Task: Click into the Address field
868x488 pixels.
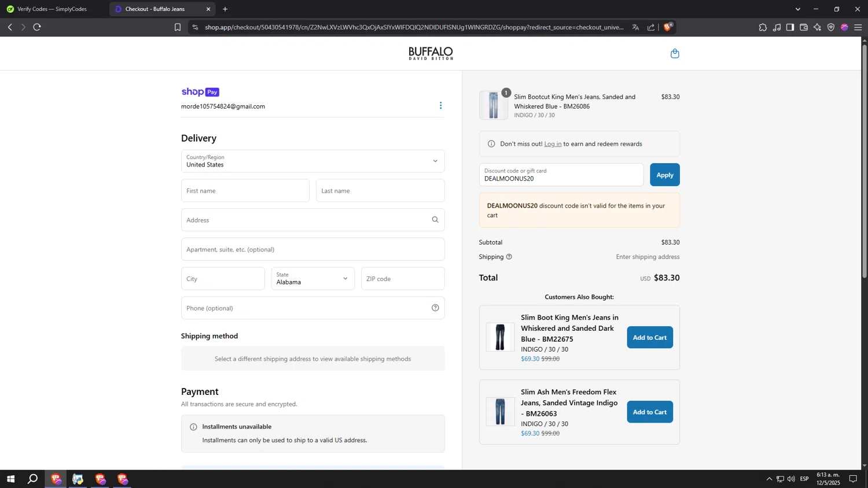Action: (313, 220)
